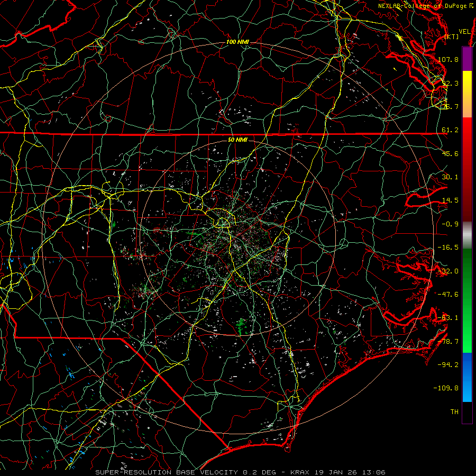Viewport: 476px width, 476px height.
Task: Click the 100 NMI range ring label
Action: pyautogui.click(x=237, y=42)
